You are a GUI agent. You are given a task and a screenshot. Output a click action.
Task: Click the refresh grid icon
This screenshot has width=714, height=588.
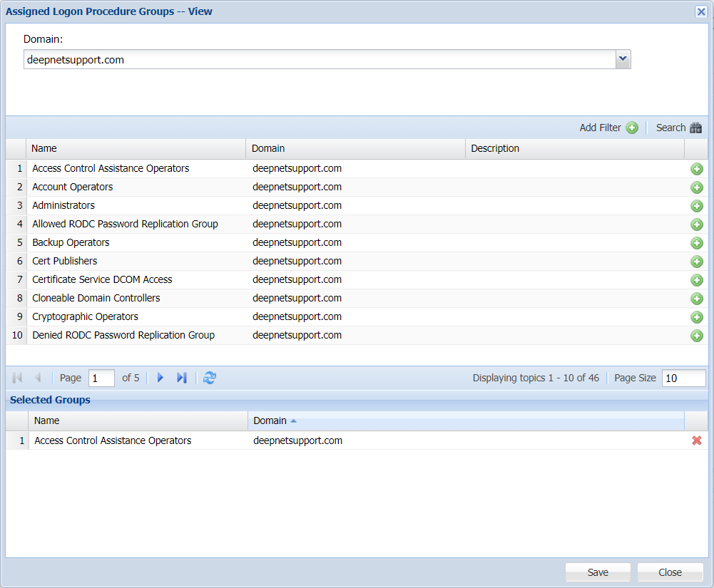(209, 378)
